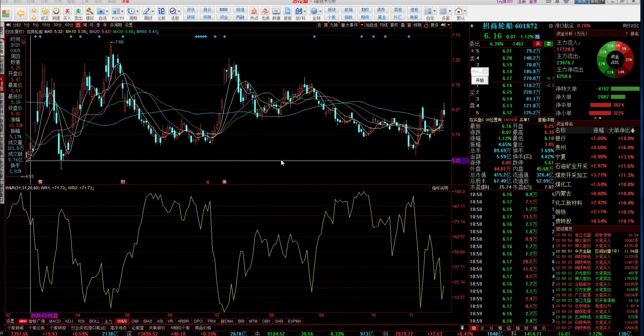Click the 卖出 sell icon
This screenshot has height=336, width=644.
(78, 14)
